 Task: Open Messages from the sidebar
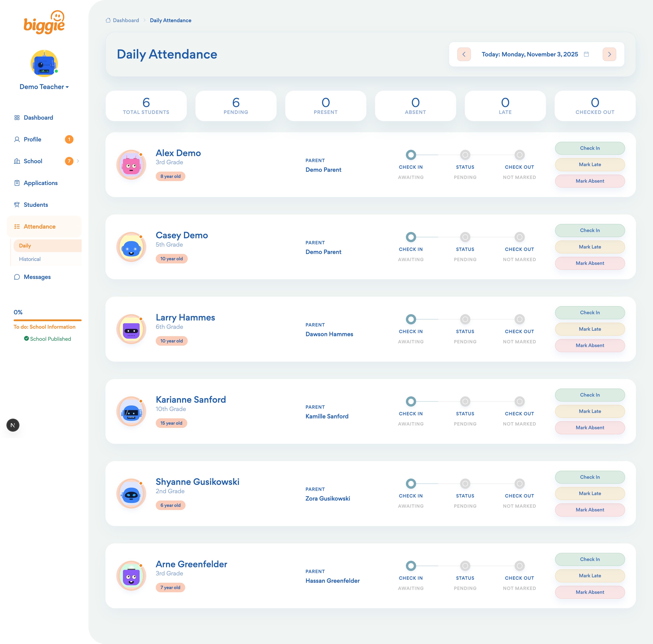(x=37, y=277)
